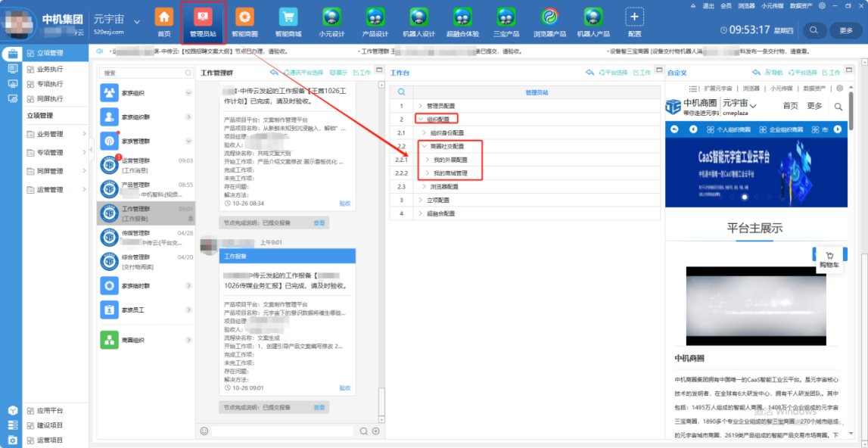
Task: Launch the 浏览器产品 app icon
Action: 549,17
